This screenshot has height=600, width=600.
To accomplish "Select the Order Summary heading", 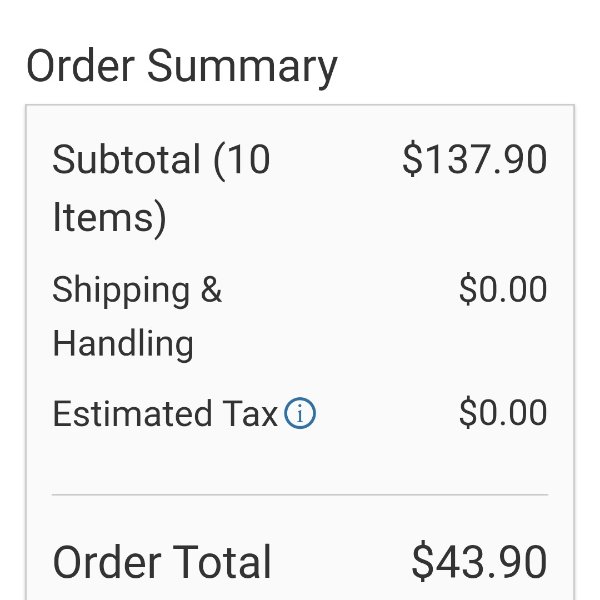I will pos(182,67).
